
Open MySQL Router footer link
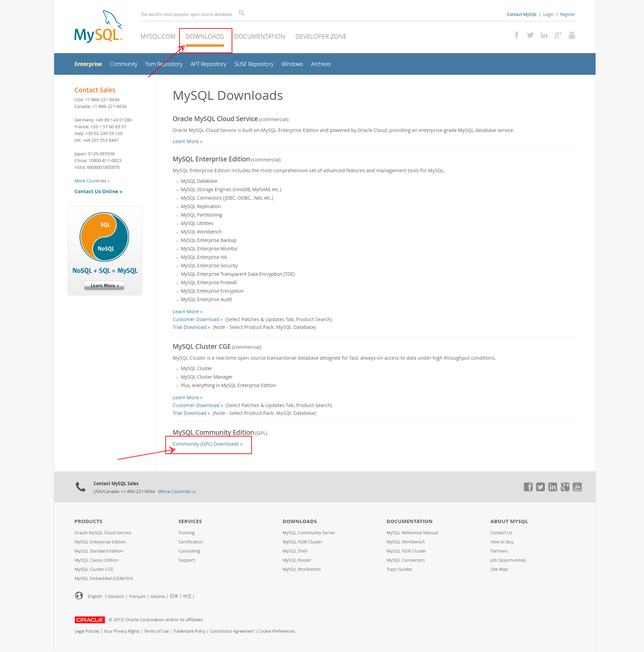click(x=297, y=560)
